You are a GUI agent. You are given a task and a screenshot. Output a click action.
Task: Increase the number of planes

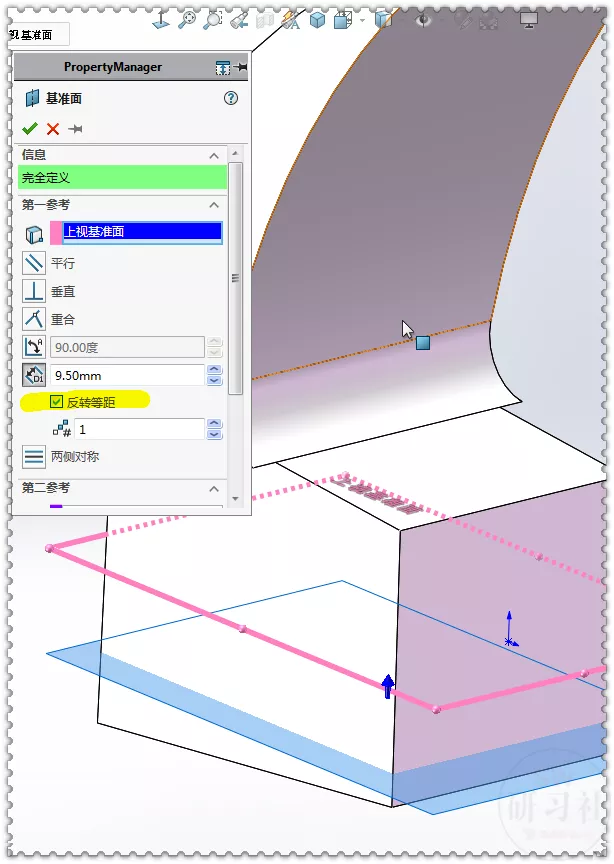pos(214,424)
